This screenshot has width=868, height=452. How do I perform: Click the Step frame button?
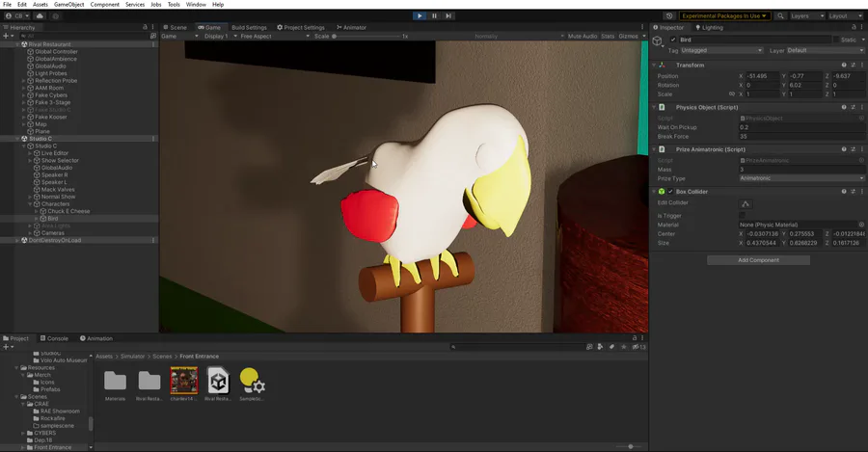[x=448, y=16]
